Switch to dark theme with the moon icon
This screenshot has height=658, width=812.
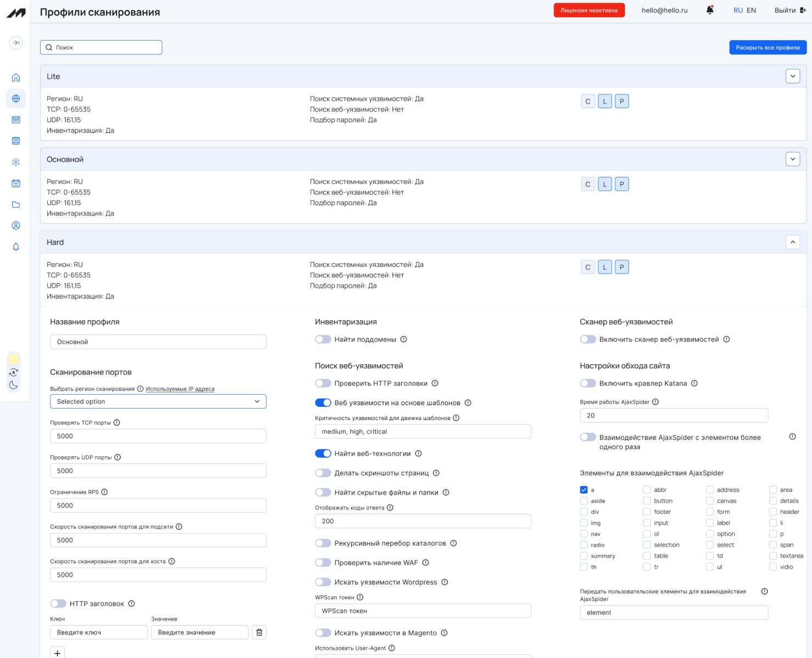14,385
